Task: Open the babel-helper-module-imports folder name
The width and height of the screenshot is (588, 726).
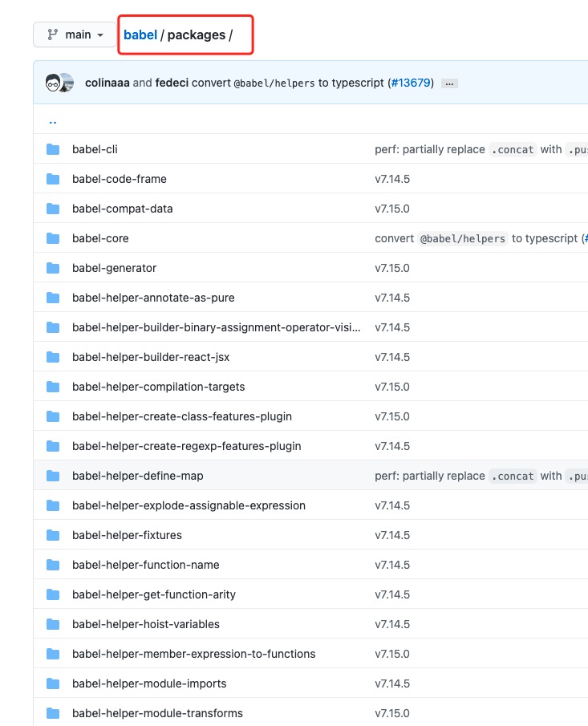Action: [x=149, y=683]
